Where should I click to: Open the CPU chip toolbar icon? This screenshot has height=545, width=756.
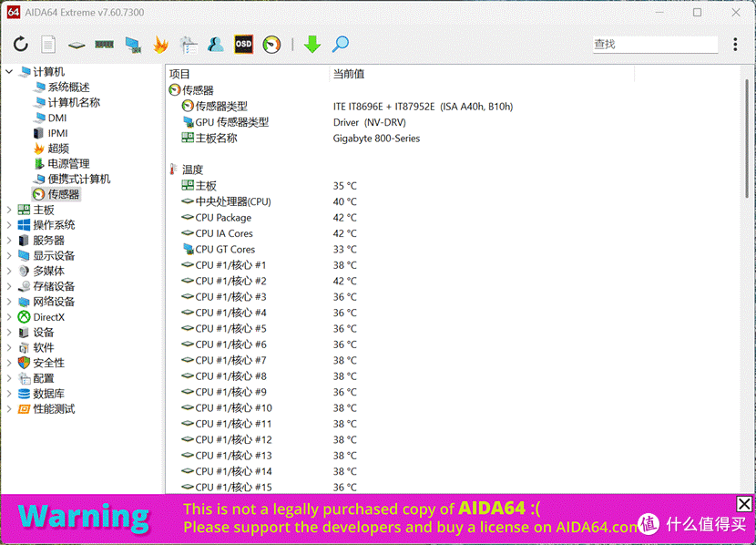(77, 46)
